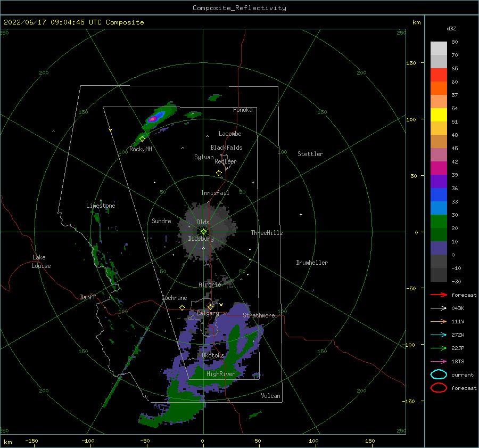Click the Calgary city label
479x448 pixels.
click(x=208, y=313)
